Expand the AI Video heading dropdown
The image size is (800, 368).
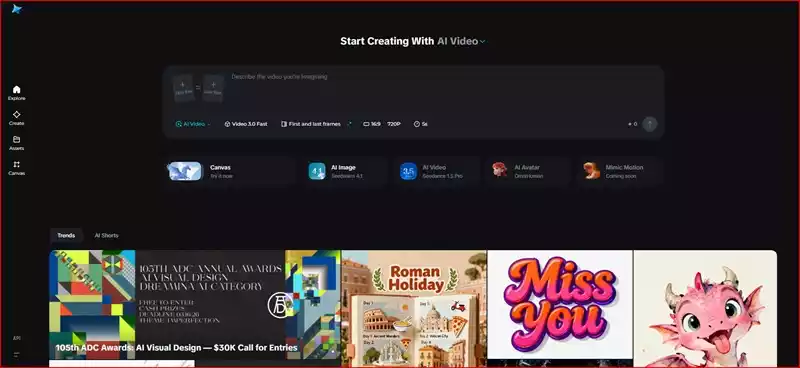pyautogui.click(x=462, y=41)
